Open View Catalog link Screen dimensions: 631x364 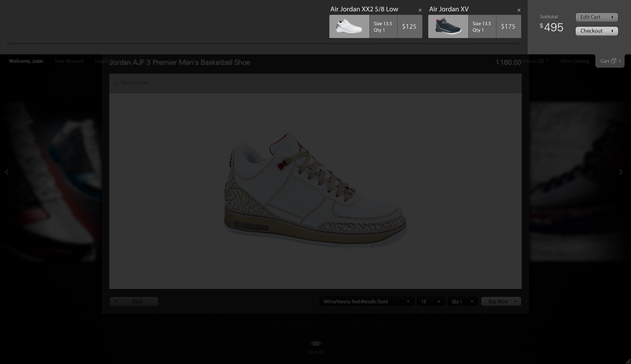click(574, 61)
